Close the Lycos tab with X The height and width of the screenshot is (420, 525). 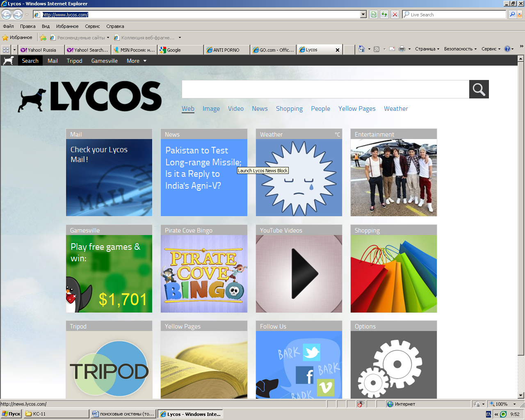click(338, 50)
